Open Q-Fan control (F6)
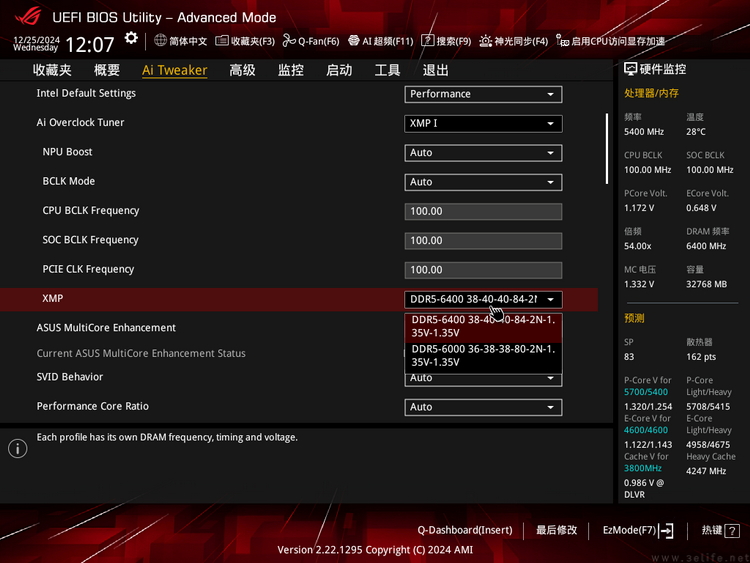The image size is (750, 563). [289, 41]
